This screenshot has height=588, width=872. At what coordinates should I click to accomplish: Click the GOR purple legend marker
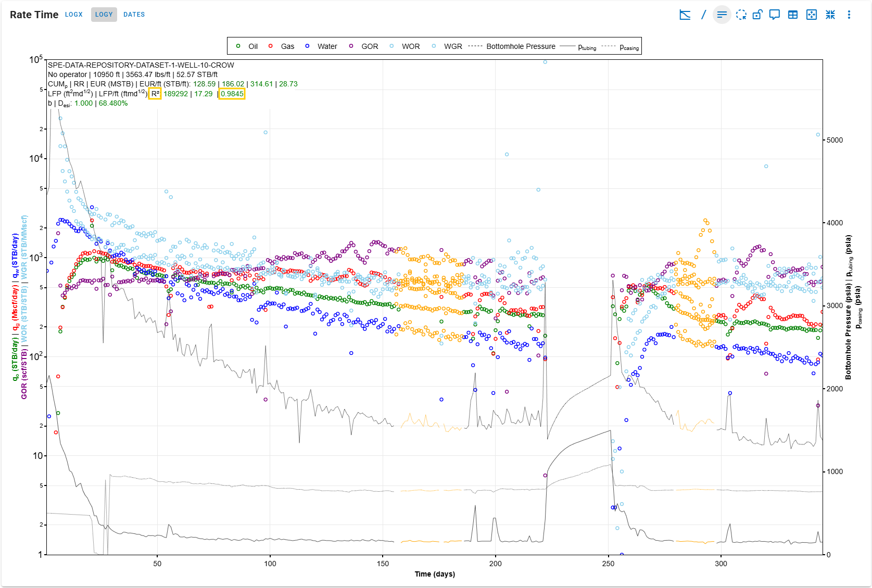351,46
